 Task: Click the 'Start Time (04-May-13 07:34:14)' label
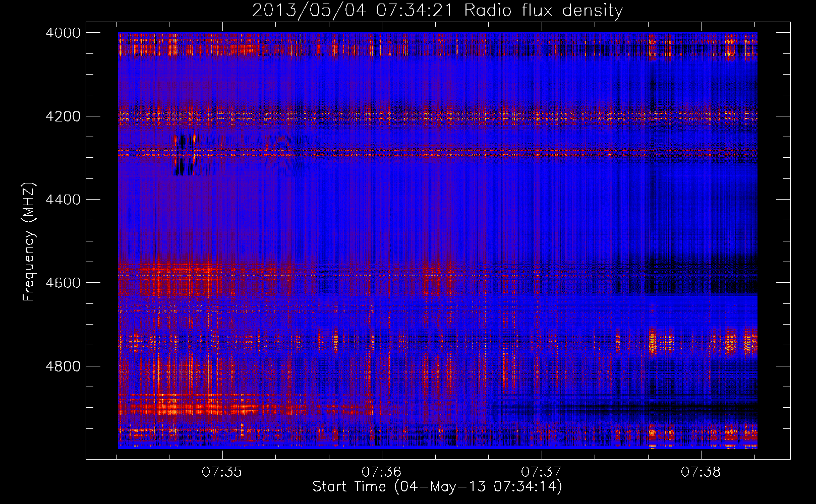(437, 487)
